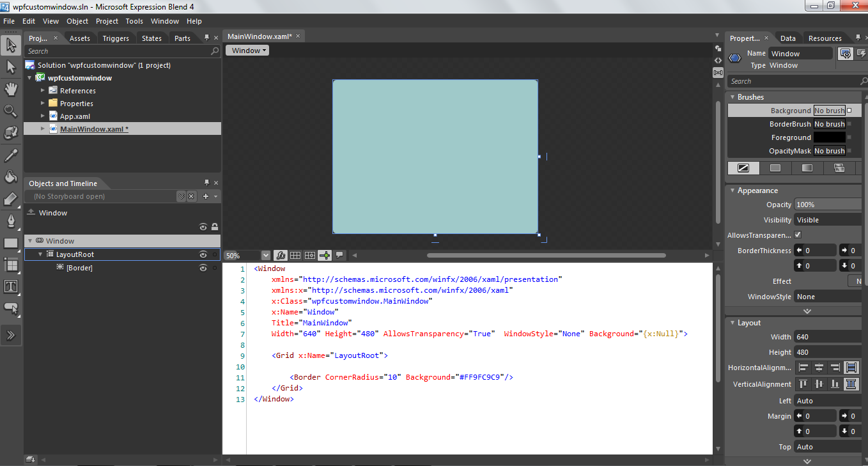
Task: Select the gradient brush swatch in Brushes panel
Action: coord(807,167)
